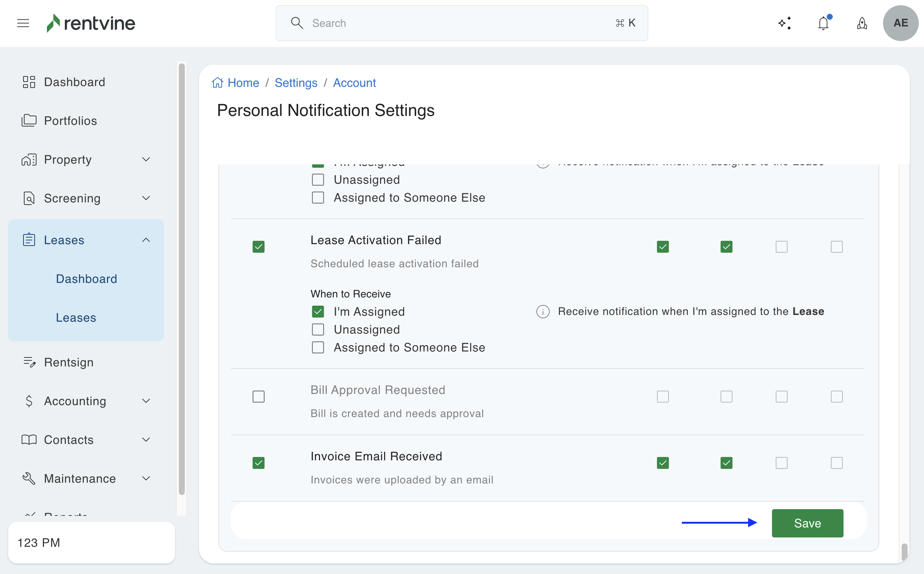Open the AI sparkle assistant icon

784,23
